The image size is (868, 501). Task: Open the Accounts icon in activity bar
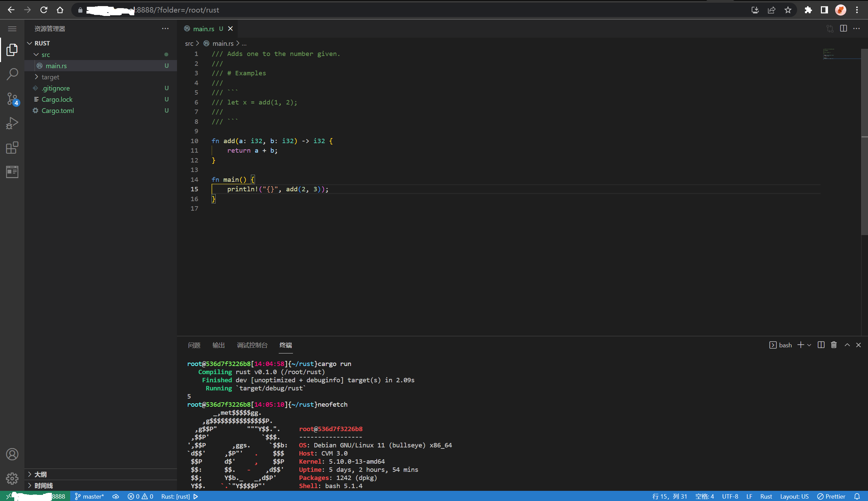[x=12, y=454]
